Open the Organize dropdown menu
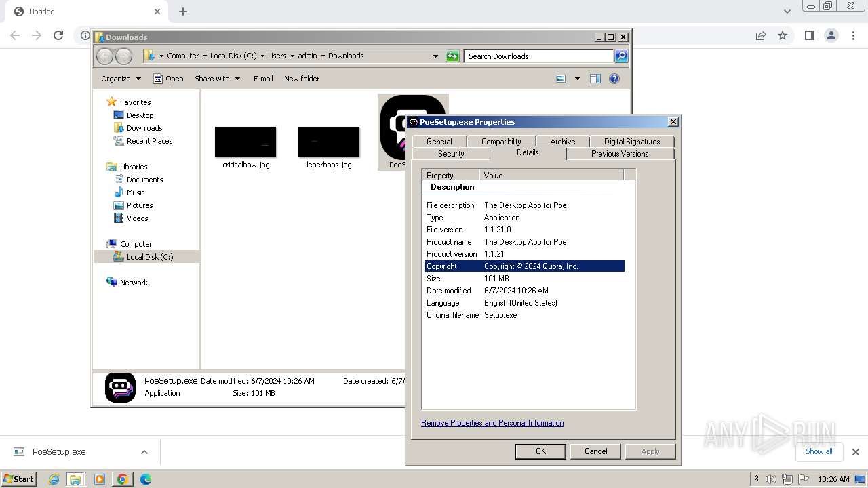 pos(121,79)
